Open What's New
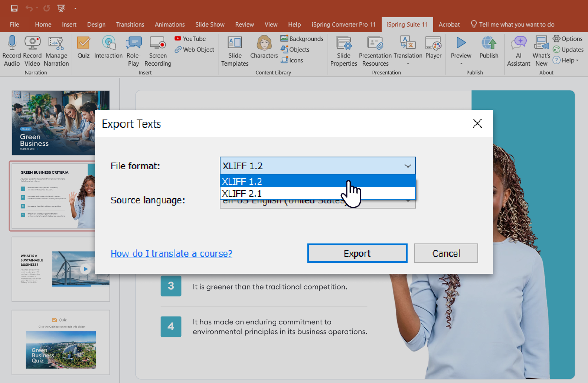Viewport: 588px width, 383px height. coord(541,50)
